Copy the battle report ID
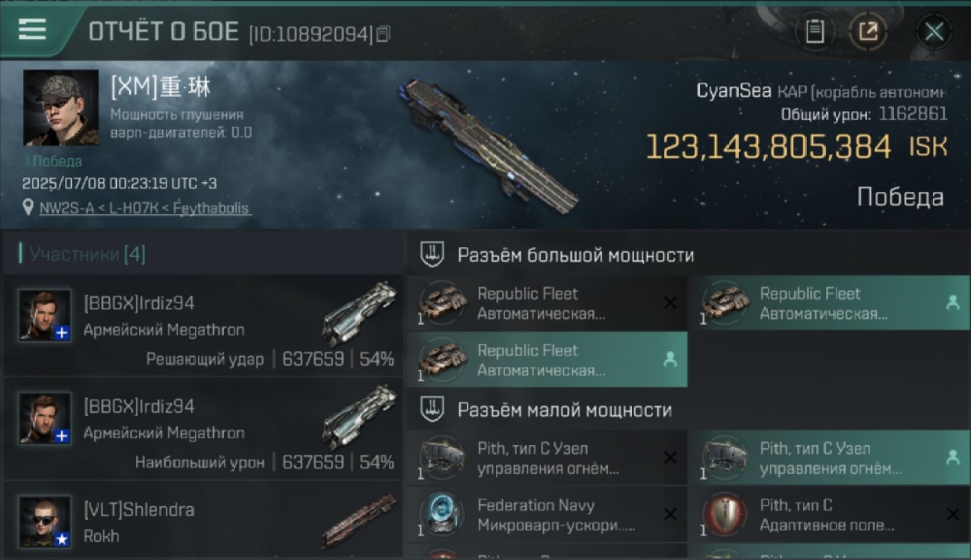 [382, 34]
